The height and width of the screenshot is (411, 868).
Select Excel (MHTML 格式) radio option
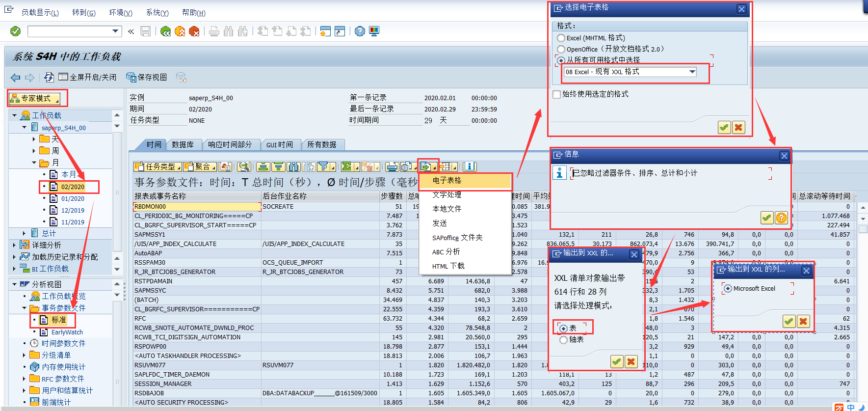pos(561,38)
